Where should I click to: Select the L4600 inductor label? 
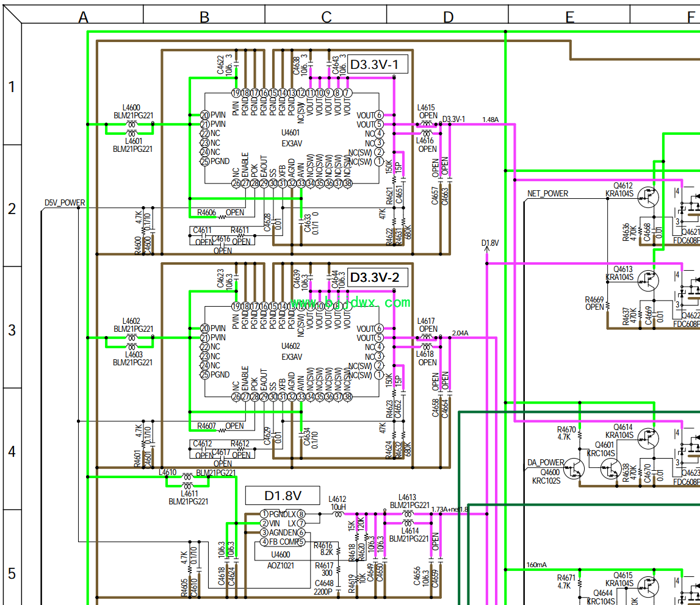point(131,108)
